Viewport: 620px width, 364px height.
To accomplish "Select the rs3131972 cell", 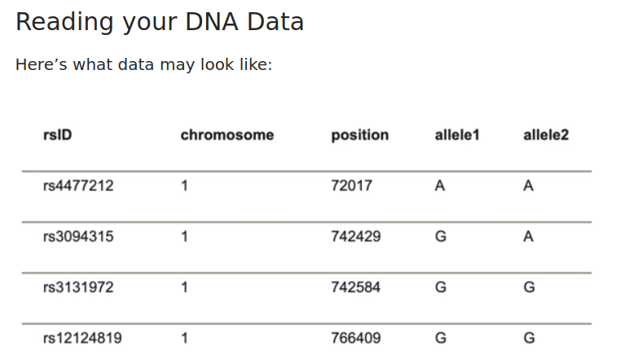I will coord(78,287).
